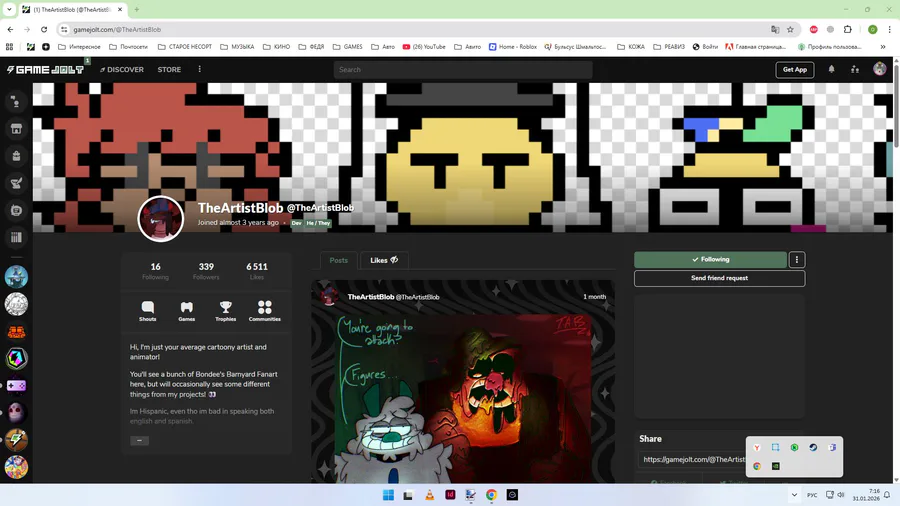Open the Games section

187,311
